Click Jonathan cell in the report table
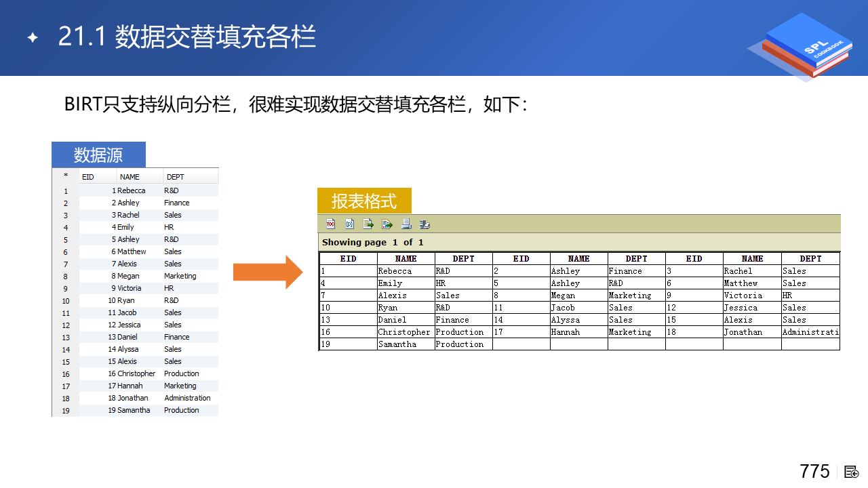Screen dimensions: 868x488 pyautogui.click(x=752, y=332)
